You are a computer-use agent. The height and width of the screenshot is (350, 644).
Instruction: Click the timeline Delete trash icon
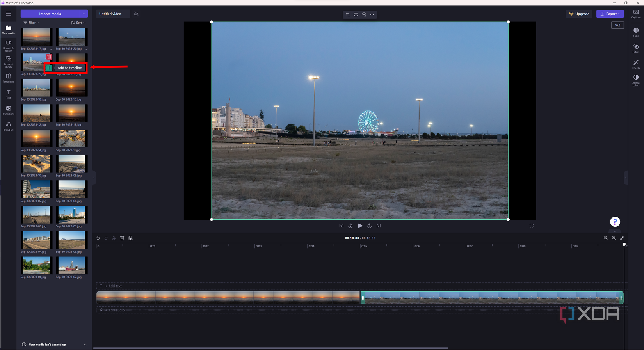122,238
